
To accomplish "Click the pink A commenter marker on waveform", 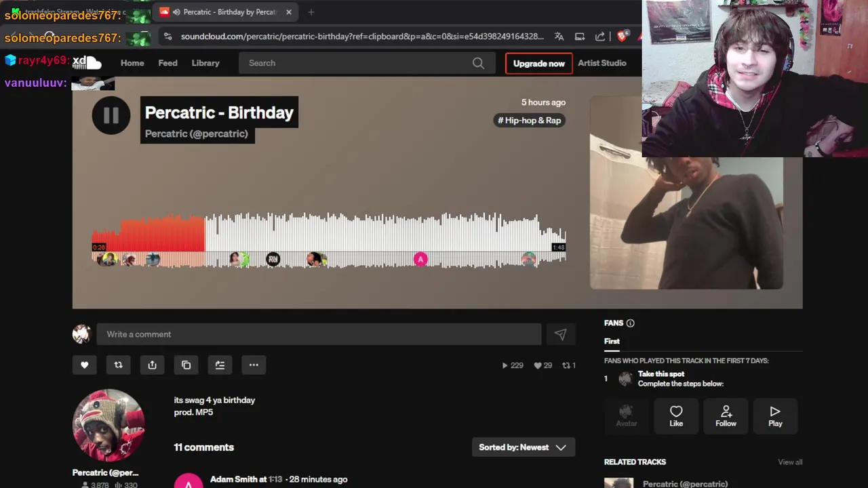I will pos(420,259).
